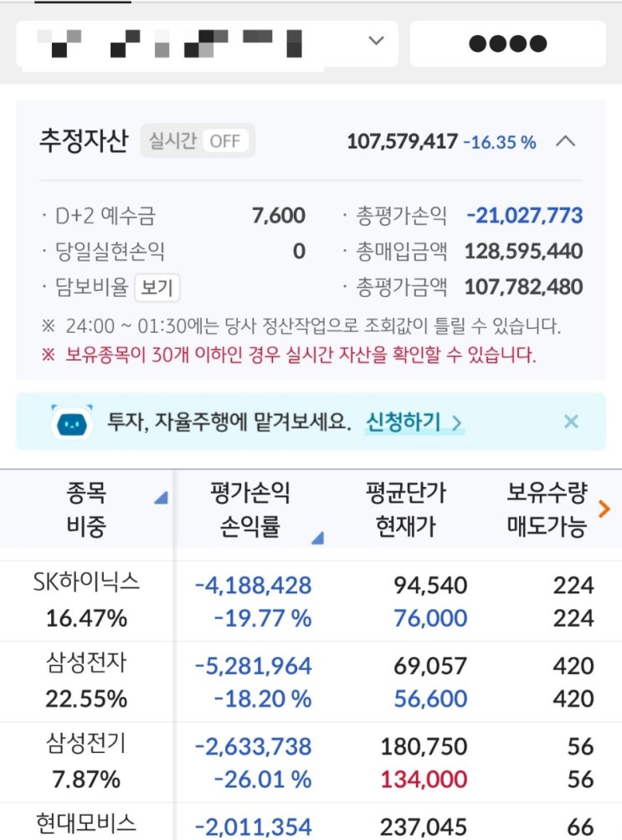Click the 당일실현손익 label

pyautogui.click(x=110, y=251)
